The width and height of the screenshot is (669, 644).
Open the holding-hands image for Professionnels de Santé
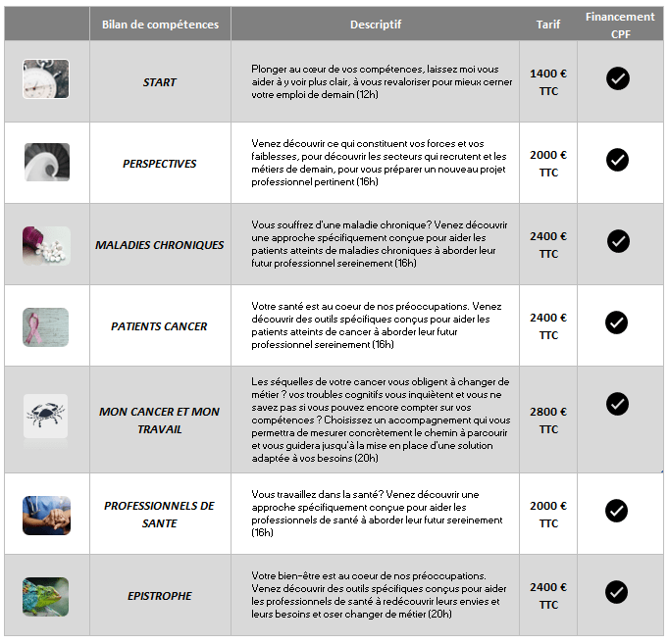(x=46, y=515)
